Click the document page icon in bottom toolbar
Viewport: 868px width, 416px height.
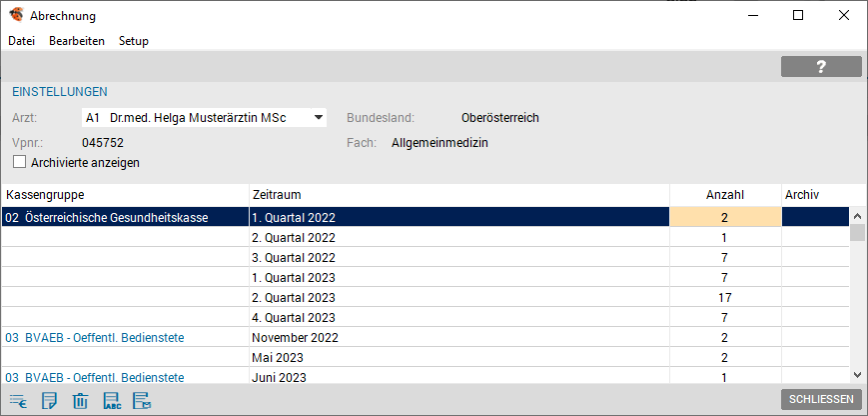tap(49, 400)
